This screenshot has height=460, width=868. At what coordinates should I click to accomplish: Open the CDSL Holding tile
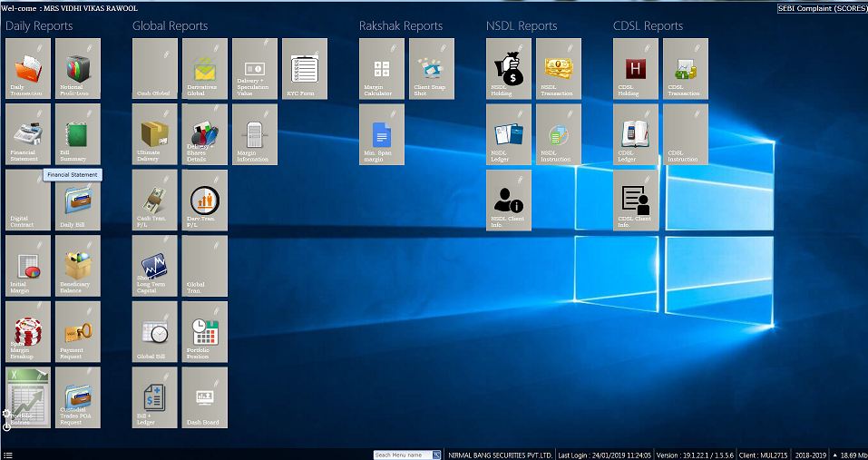pyautogui.click(x=636, y=69)
